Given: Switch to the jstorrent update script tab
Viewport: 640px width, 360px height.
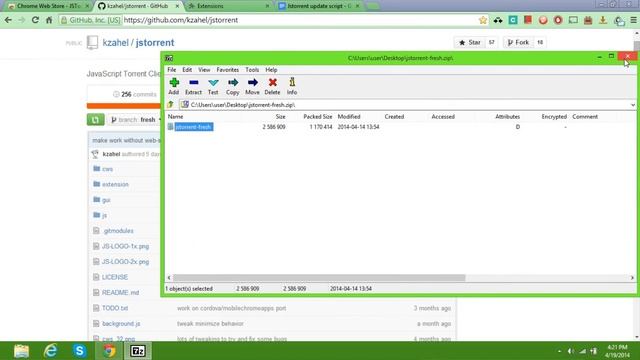Looking at the screenshot, I should (x=318, y=6).
